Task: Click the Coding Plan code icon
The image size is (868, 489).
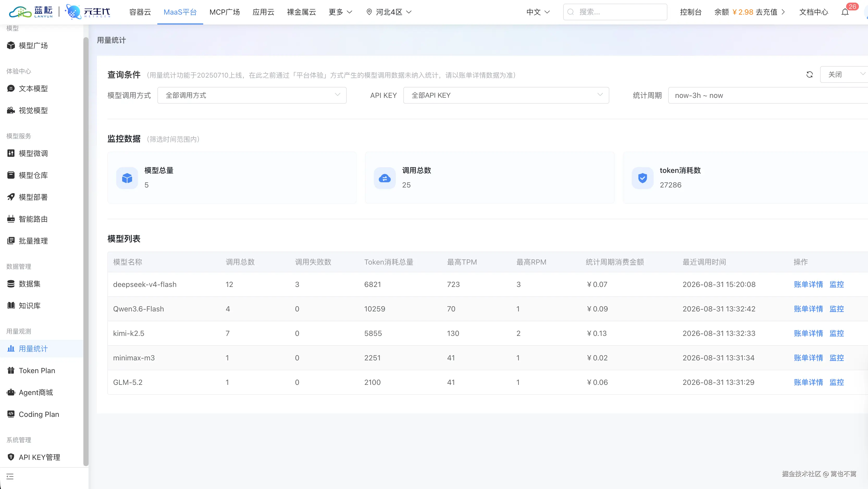Action: point(11,414)
